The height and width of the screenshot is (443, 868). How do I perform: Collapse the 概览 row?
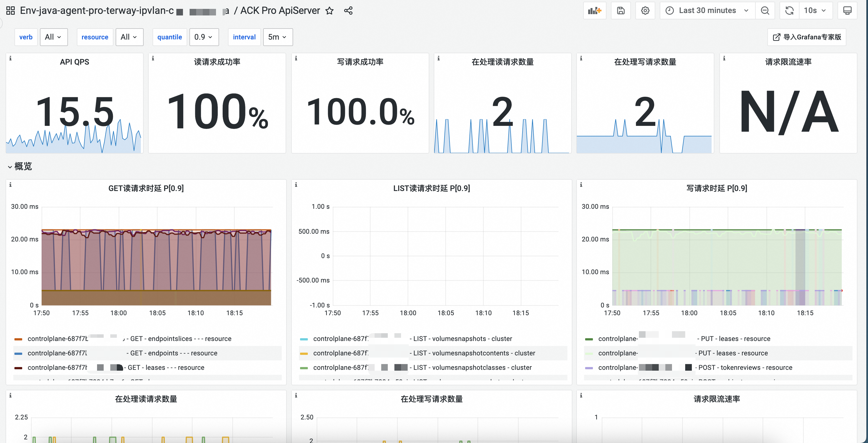19,166
